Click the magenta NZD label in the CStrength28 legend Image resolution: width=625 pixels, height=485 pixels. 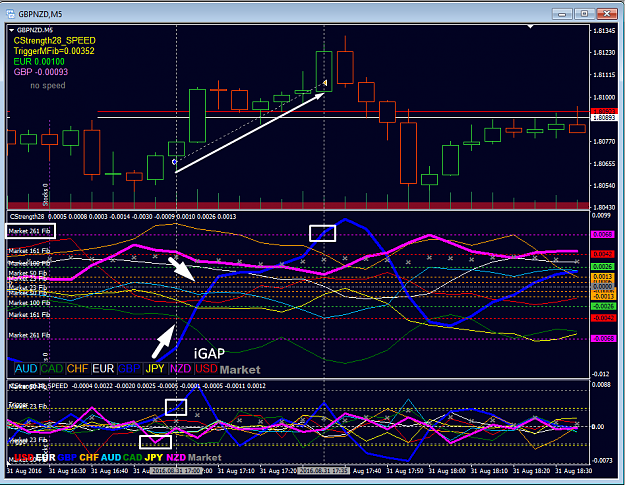click(x=181, y=369)
